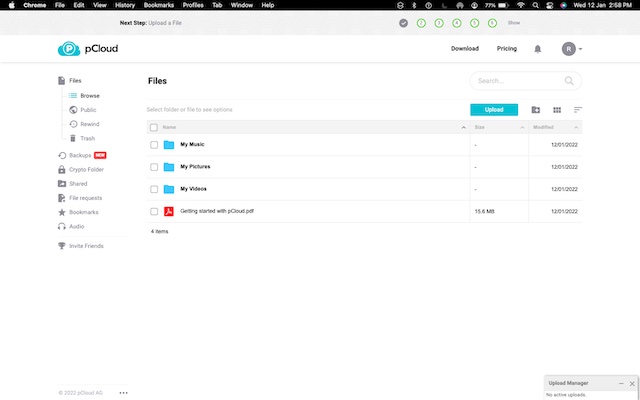The width and height of the screenshot is (640, 400).
Task: Click the Wi-Fi status icon
Action: coord(520,5)
